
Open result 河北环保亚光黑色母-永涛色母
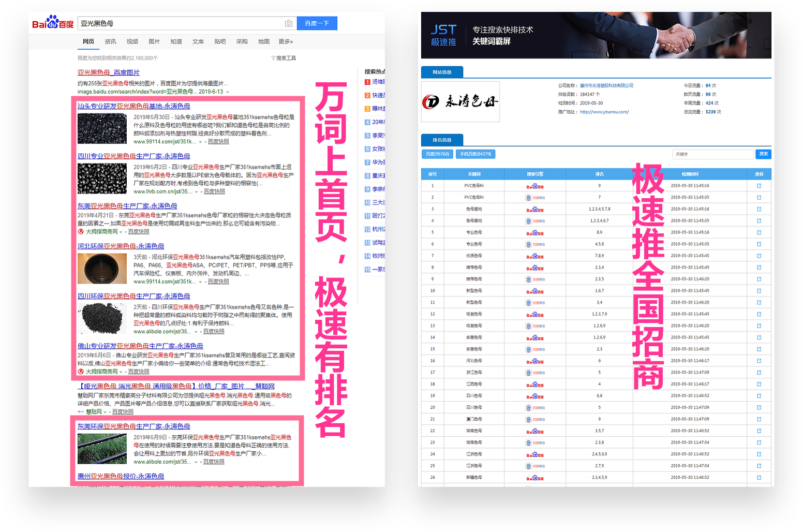pos(121,246)
